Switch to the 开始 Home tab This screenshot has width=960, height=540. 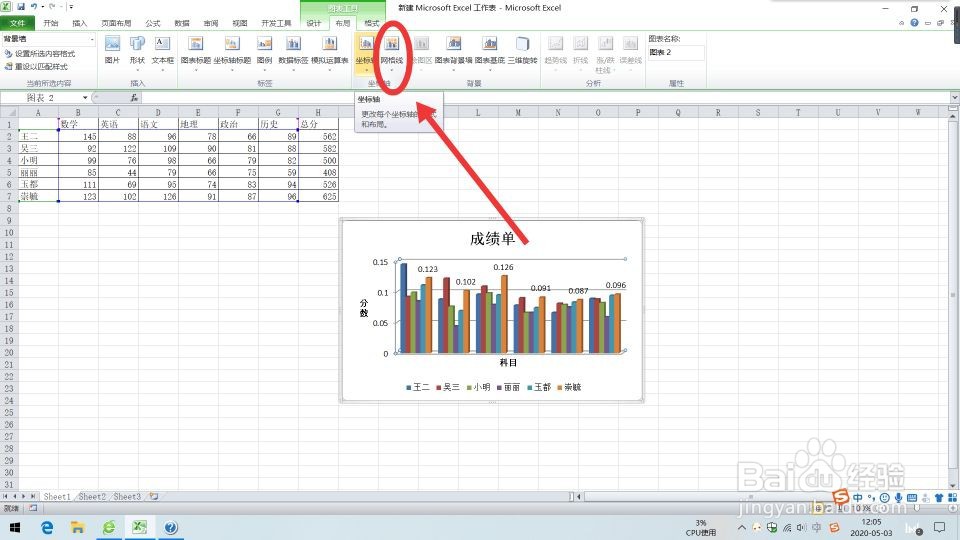(x=51, y=23)
